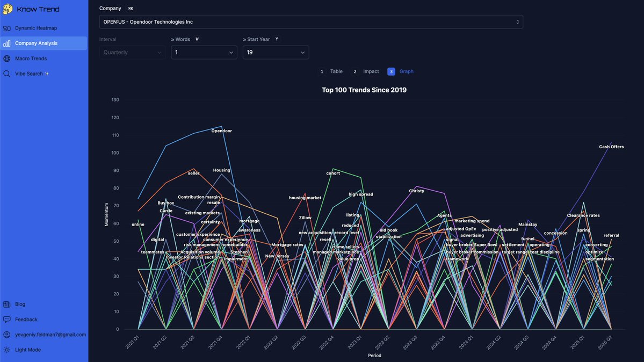
Task: Click the 'Christy' trend label
Action: 416,191
